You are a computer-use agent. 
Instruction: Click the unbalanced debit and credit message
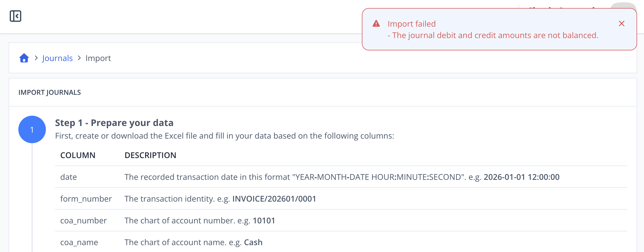pyautogui.click(x=493, y=35)
